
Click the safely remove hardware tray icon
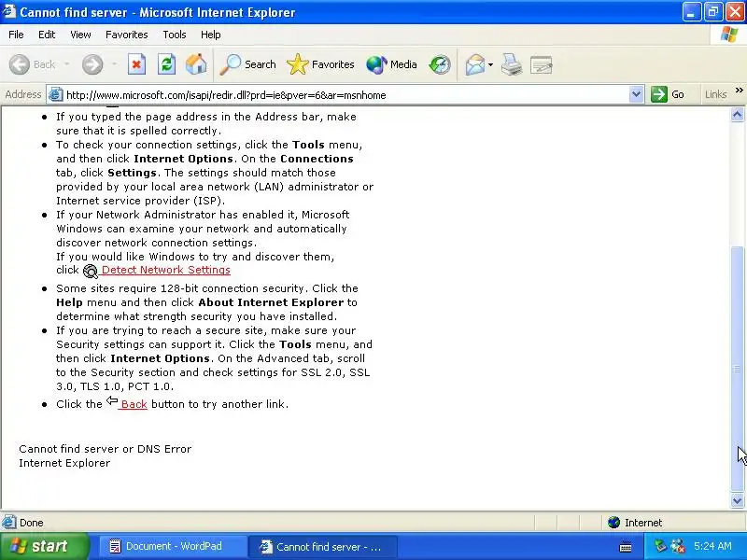(x=660, y=546)
